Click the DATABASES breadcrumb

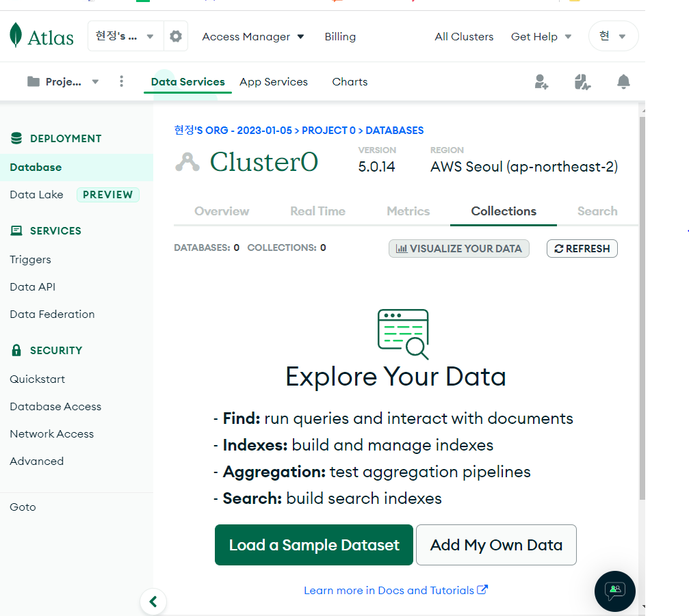click(395, 131)
